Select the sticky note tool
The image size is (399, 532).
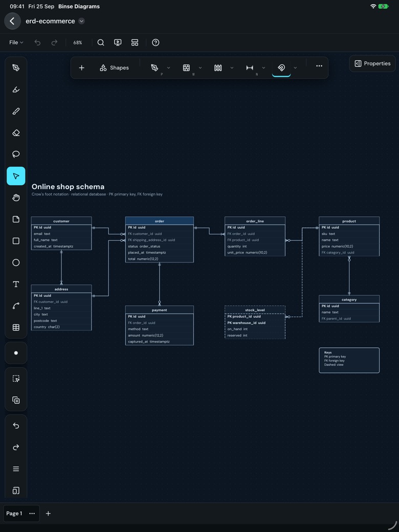(16, 219)
